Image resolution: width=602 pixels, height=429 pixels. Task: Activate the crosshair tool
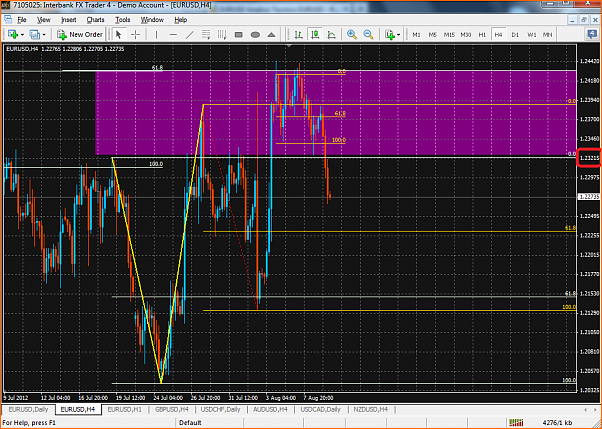[135, 35]
